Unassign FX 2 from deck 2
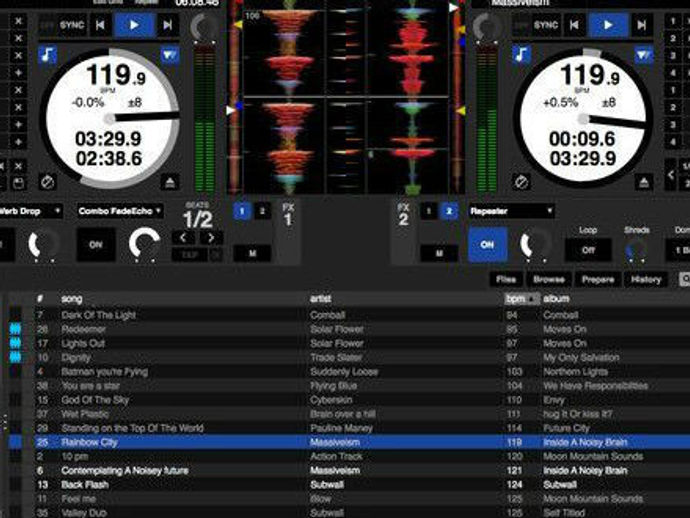 pos(449,211)
